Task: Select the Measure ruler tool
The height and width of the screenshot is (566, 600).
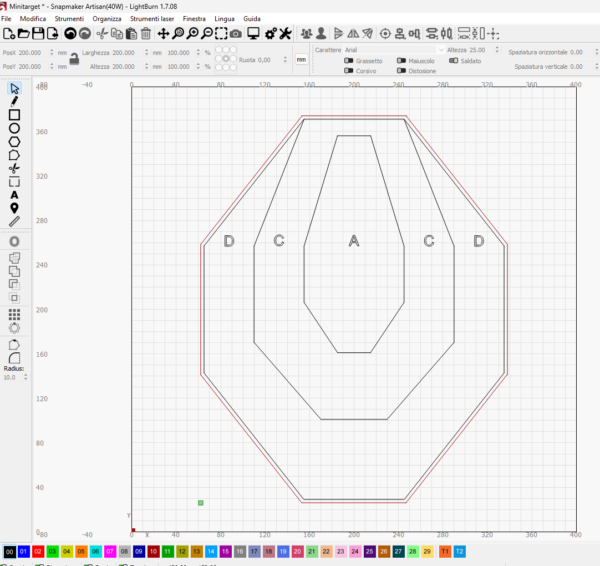Action: (14, 222)
